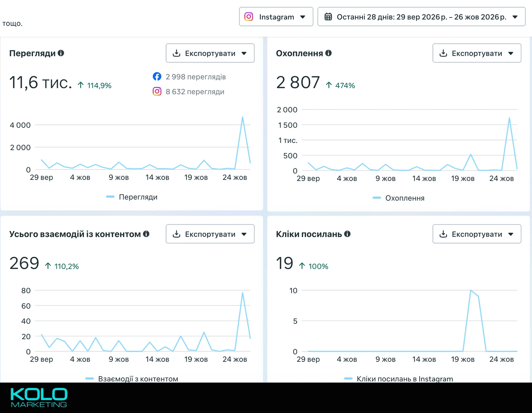
Task: Click the 2 998 переглядів Facebook figure
Action: click(196, 77)
